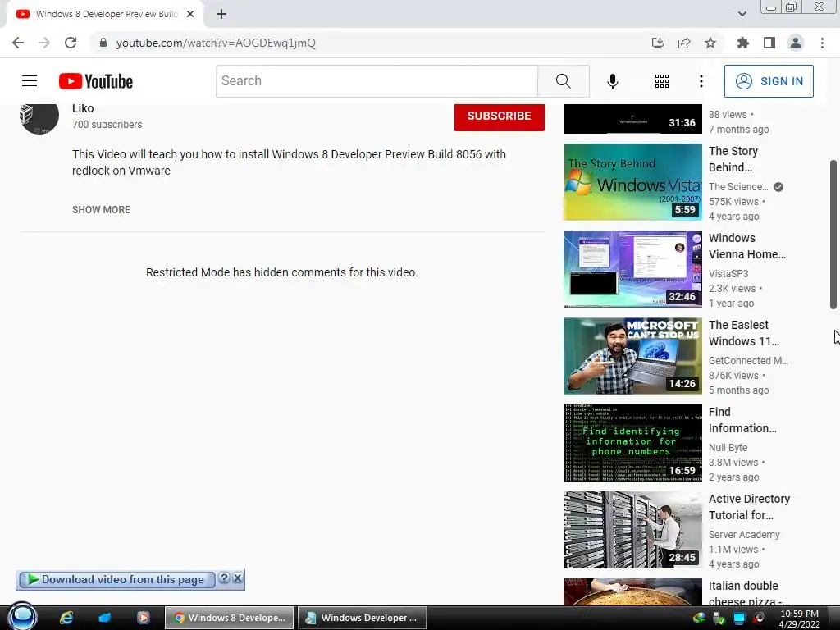Click the install app icon in address bar

tap(657, 43)
